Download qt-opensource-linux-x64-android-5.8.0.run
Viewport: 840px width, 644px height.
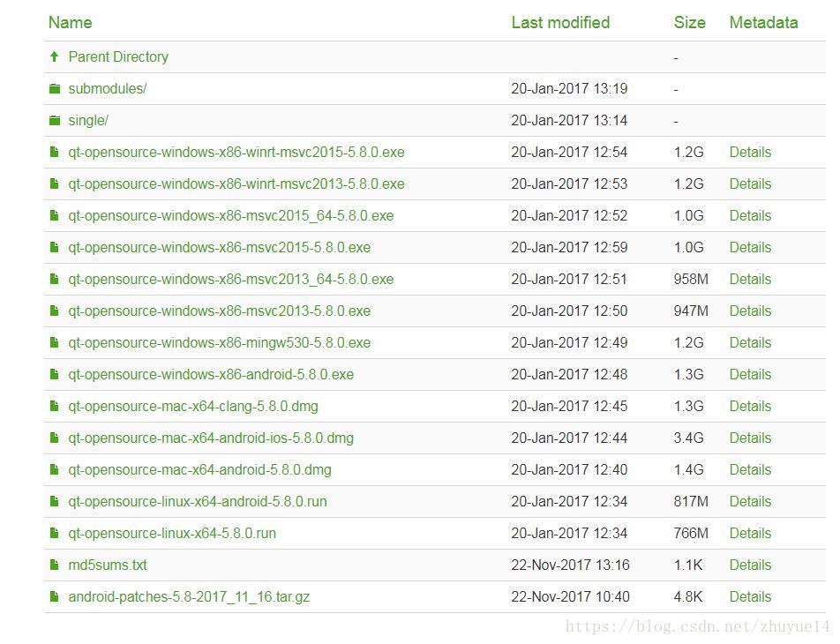[x=198, y=501]
